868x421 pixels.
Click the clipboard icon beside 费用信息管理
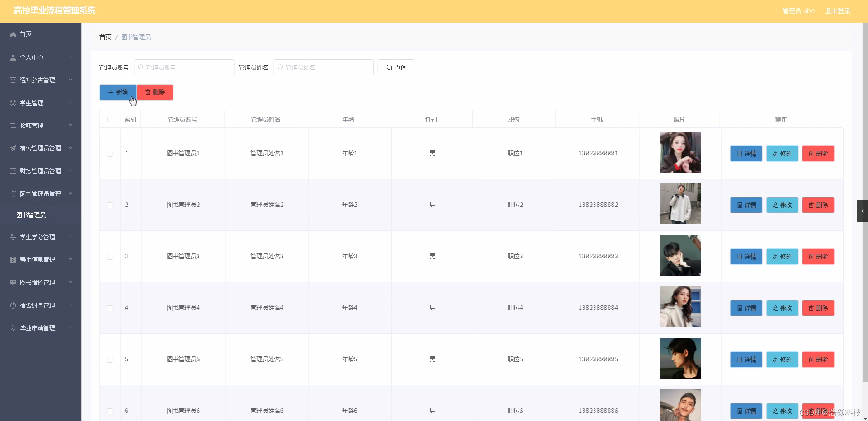pos(13,260)
